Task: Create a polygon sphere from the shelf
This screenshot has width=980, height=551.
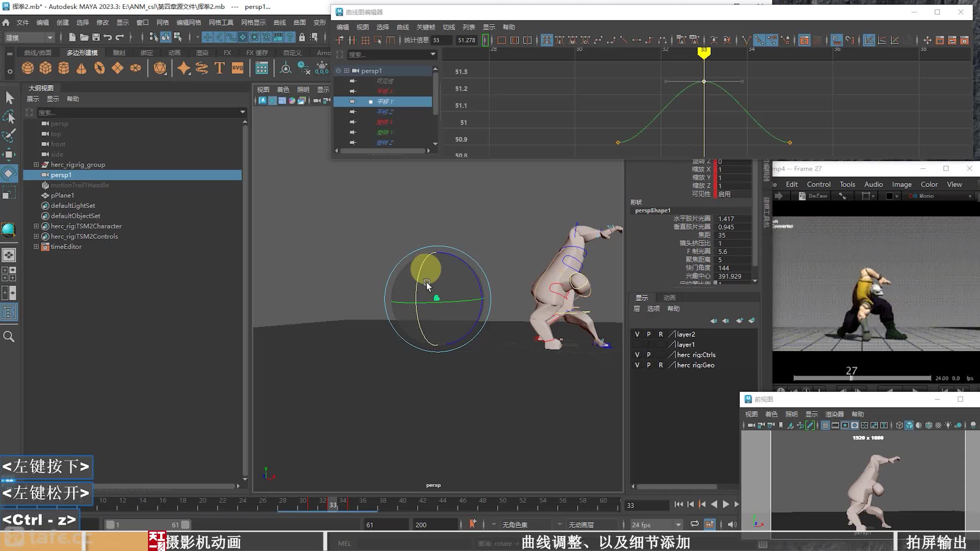Action: 28,68
